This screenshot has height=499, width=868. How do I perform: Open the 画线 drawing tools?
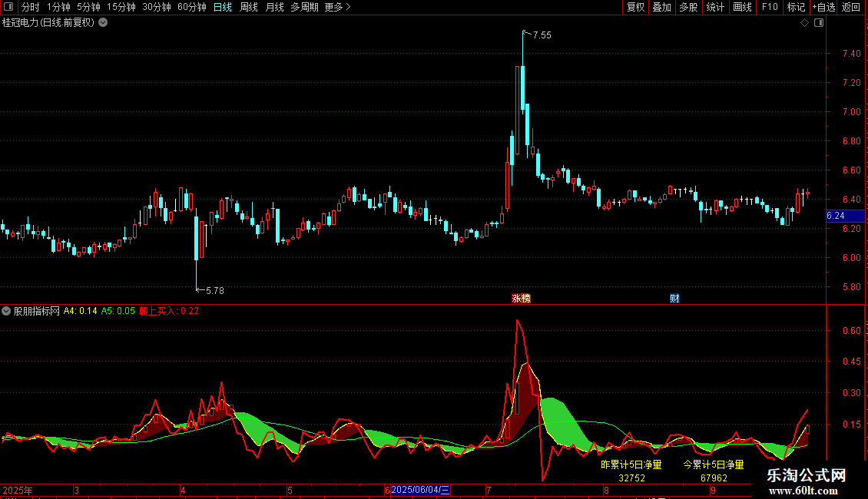(x=742, y=7)
